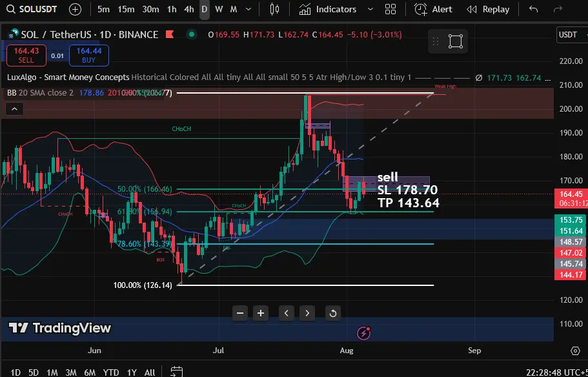Click the SOL / TetherUS chart title
The height and width of the screenshot is (377, 588).
pyautogui.click(x=89, y=35)
